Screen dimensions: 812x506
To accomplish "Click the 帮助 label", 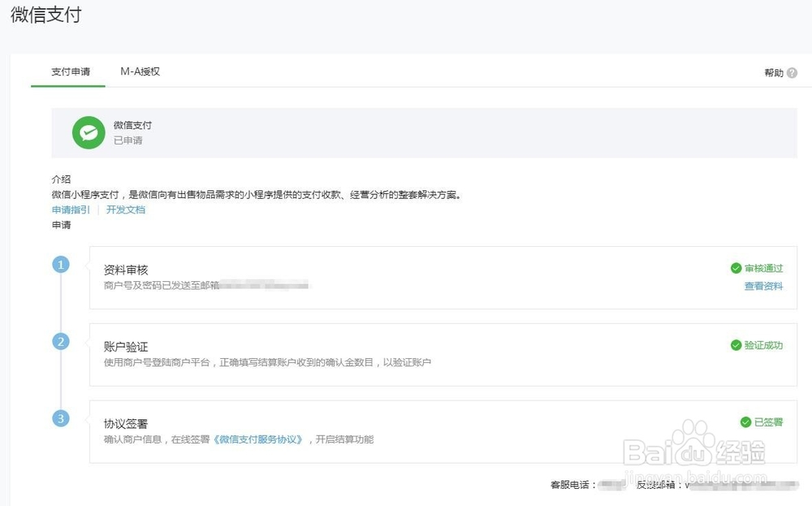I will pos(774,73).
